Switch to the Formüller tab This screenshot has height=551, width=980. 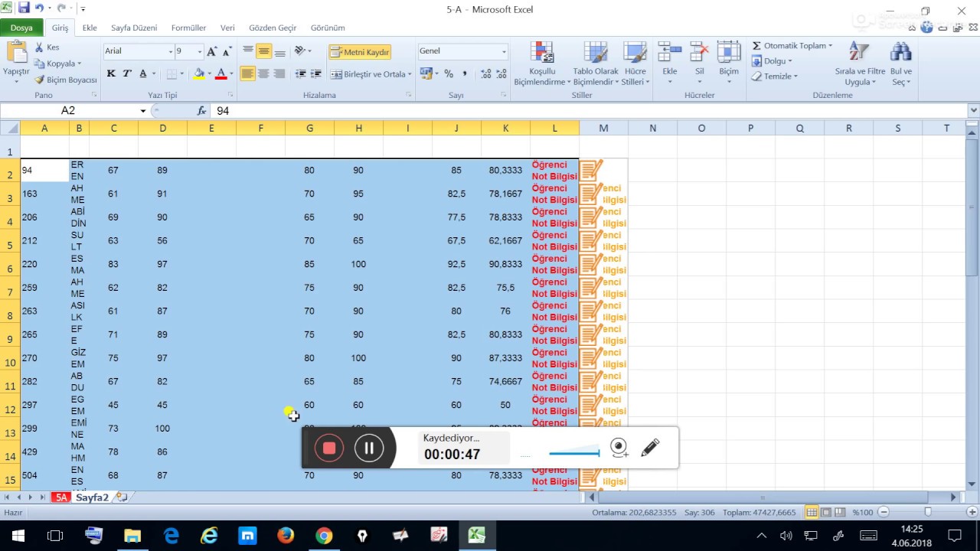188,28
